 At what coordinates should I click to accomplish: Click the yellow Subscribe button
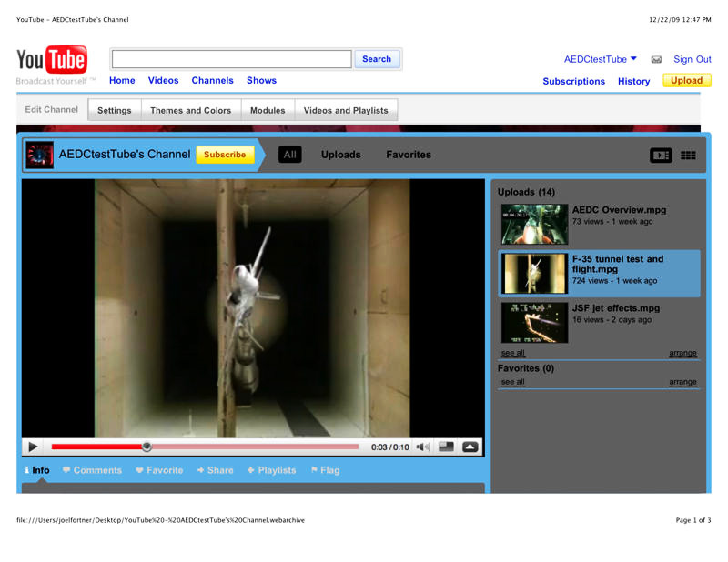coord(225,155)
